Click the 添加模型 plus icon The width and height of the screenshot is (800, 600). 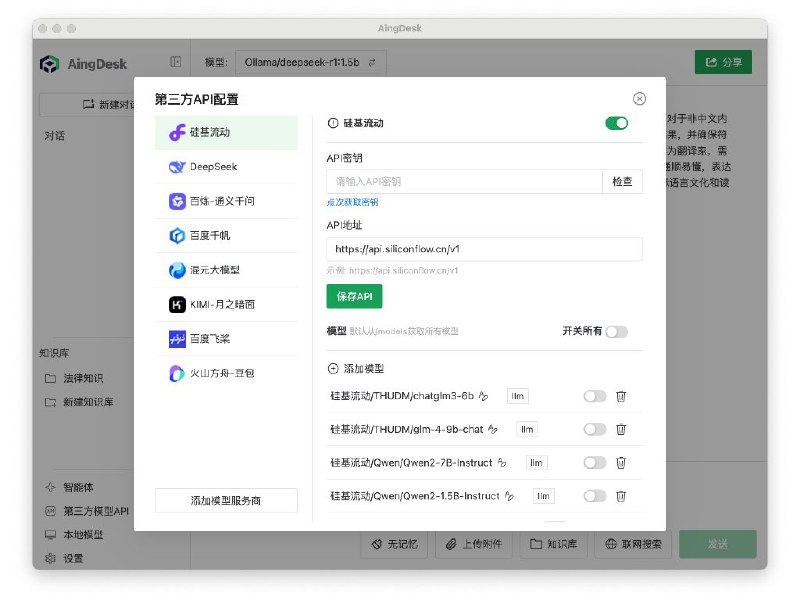click(x=333, y=368)
